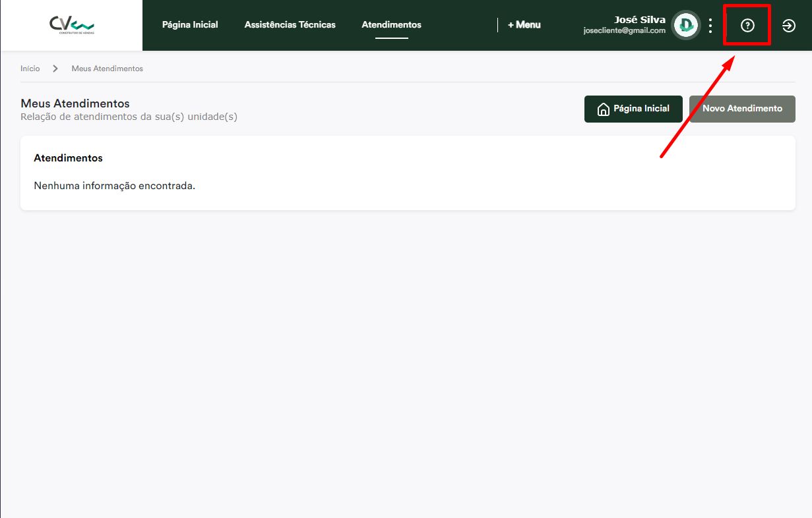Expand the + Menu option
The width and height of the screenshot is (812, 518).
pyautogui.click(x=524, y=25)
